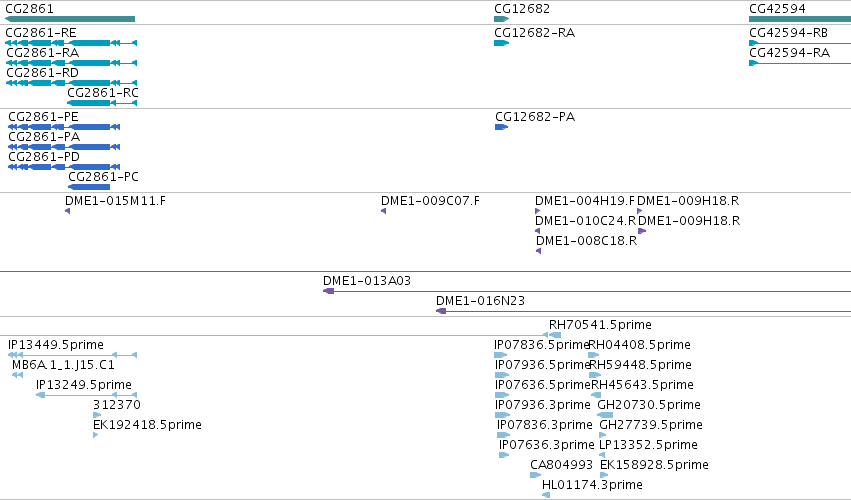Select the DME1-009C07.F marker

pos(383,211)
